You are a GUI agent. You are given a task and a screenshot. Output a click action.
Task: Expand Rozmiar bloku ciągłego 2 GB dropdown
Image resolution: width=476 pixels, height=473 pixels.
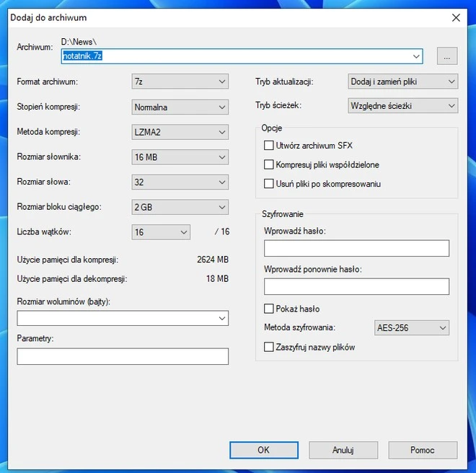(180, 208)
